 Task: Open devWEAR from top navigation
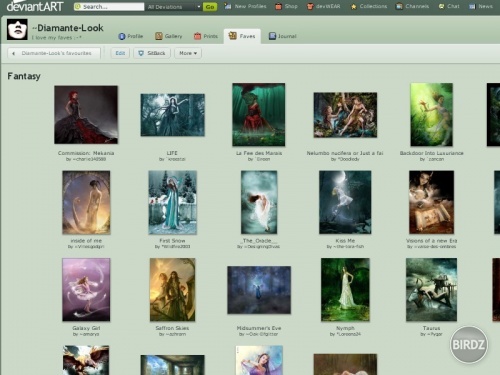[x=324, y=6]
